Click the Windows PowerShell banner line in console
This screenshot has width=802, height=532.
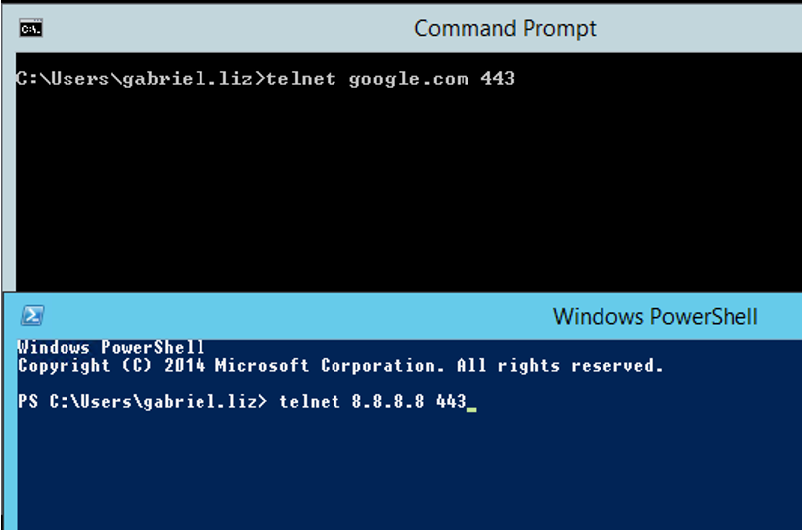tap(111, 348)
